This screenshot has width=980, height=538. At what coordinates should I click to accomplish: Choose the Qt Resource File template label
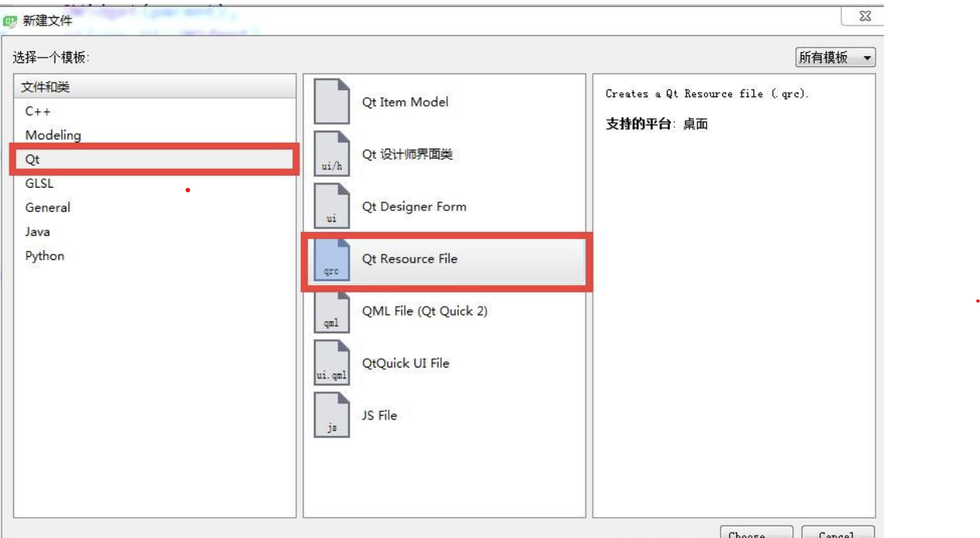click(x=410, y=258)
